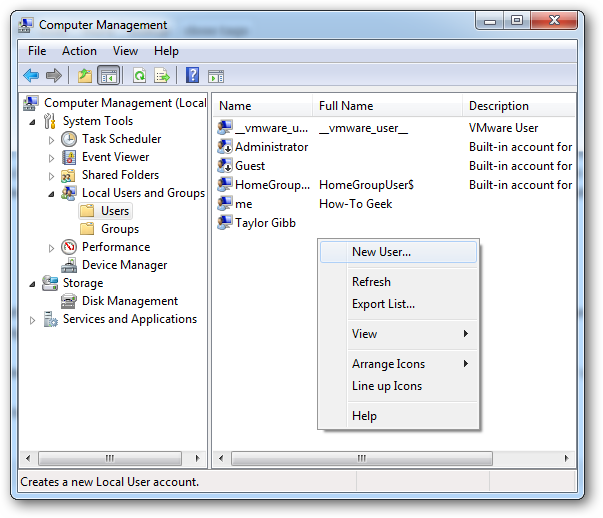Open the Action menu
603x518 pixels.
(79, 51)
